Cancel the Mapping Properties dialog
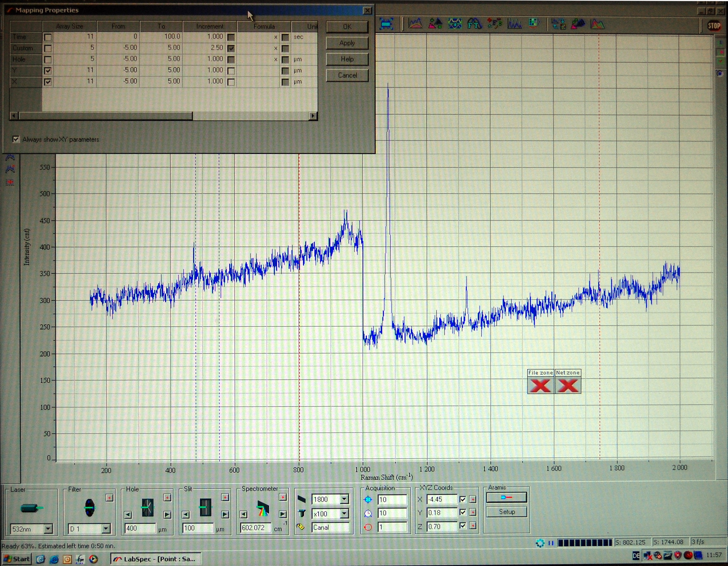Image resolution: width=728 pixels, height=566 pixels. click(x=347, y=75)
